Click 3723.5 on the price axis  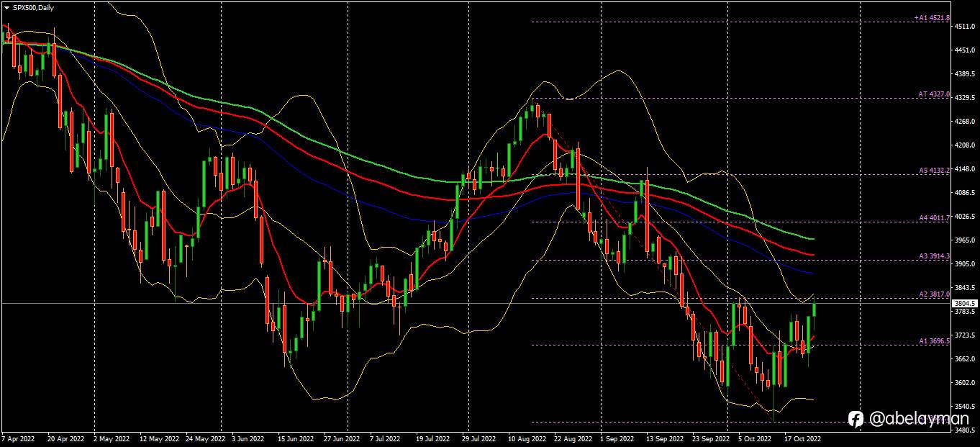point(965,335)
